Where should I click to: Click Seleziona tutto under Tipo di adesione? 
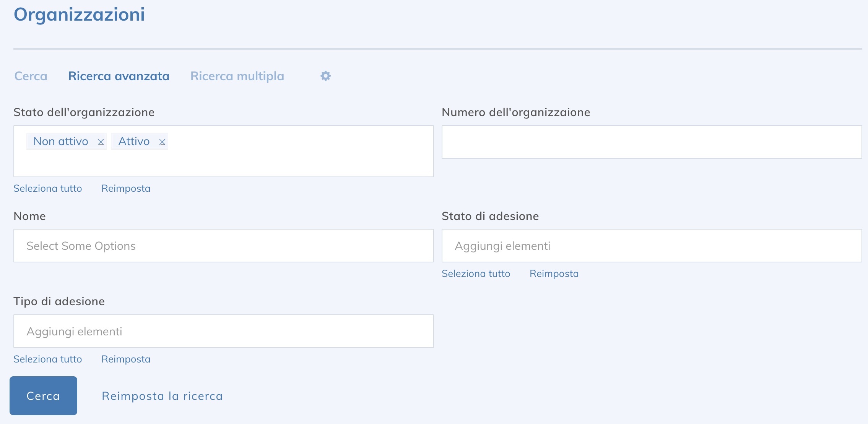point(48,359)
